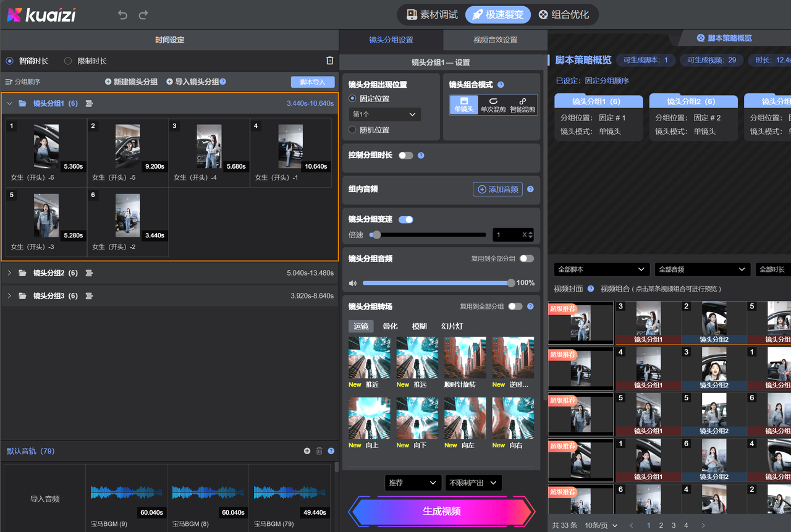Select 单次混剪 mode icon
Viewport: 791px width, 532px height.
[493, 104]
